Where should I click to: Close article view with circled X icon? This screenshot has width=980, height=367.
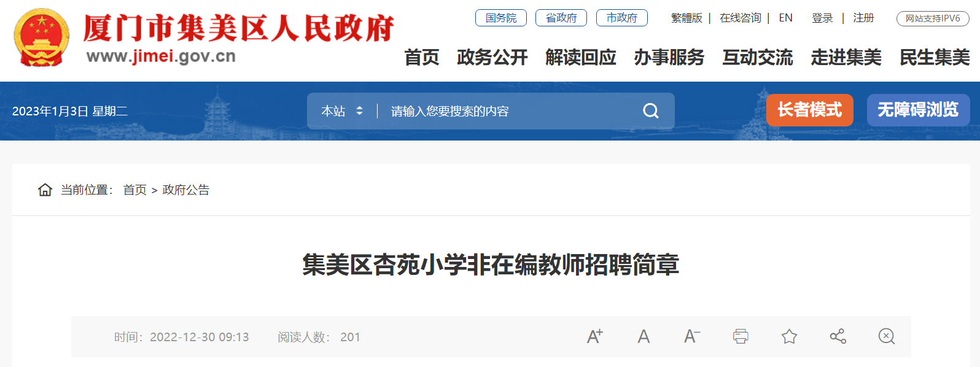pyautogui.click(x=886, y=336)
